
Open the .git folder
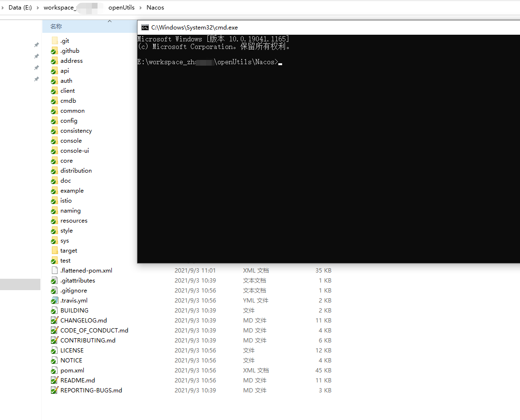(65, 40)
